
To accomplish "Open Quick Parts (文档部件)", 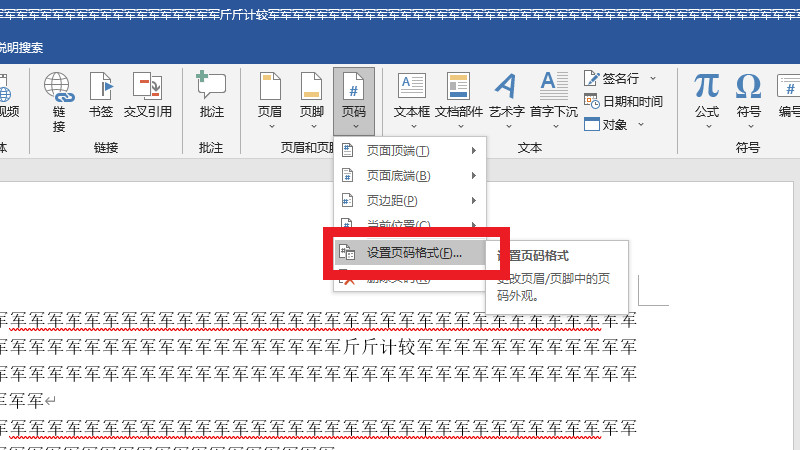I will (x=459, y=101).
